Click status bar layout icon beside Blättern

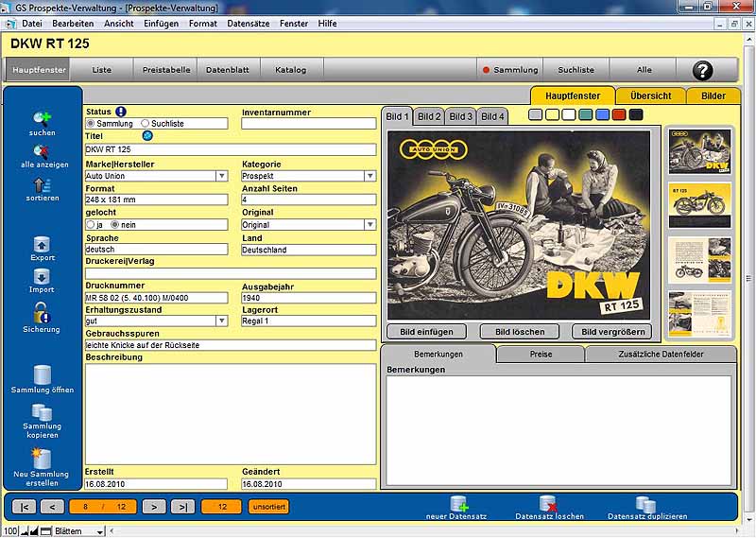[45, 531]
